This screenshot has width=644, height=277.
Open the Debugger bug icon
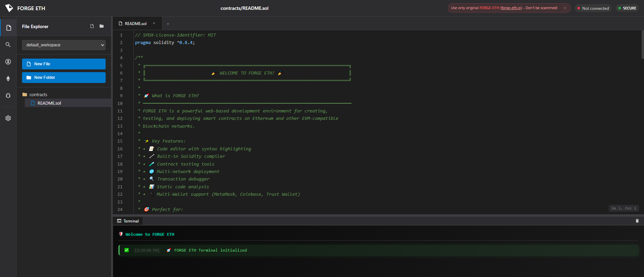(x=8, y=95)
